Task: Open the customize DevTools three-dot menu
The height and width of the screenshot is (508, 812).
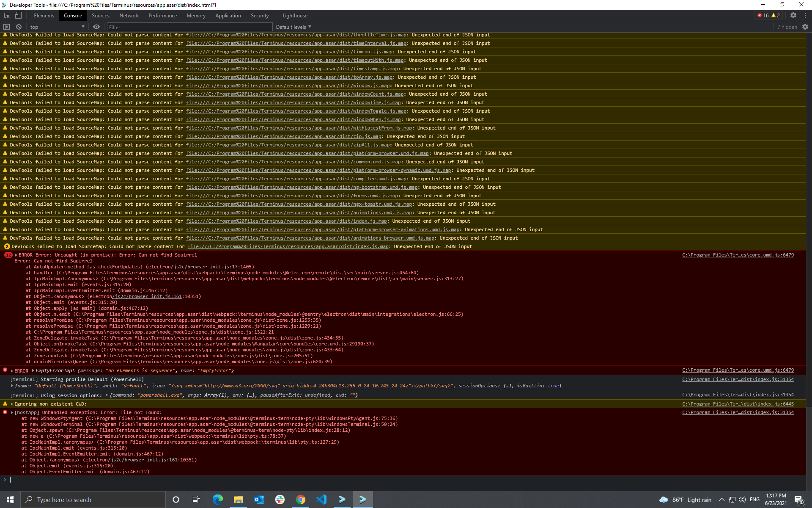Action: click(806, 15)
